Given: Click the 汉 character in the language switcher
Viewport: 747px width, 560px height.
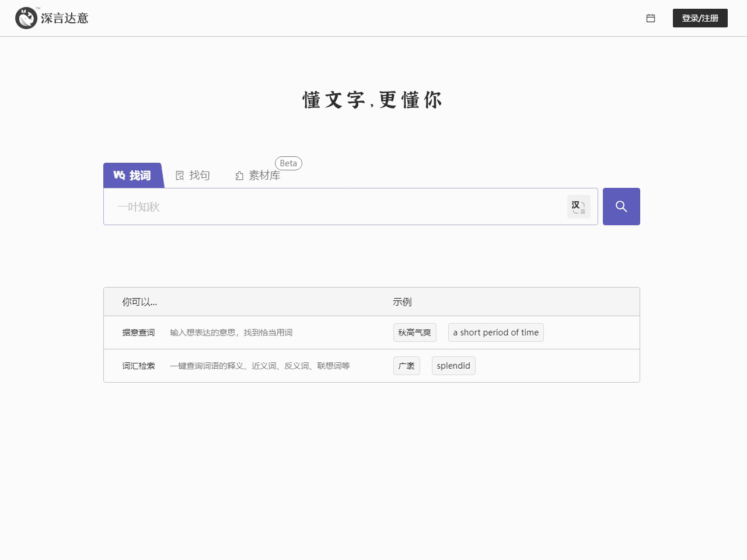Looking at the screenshot, I should (575, 203).
